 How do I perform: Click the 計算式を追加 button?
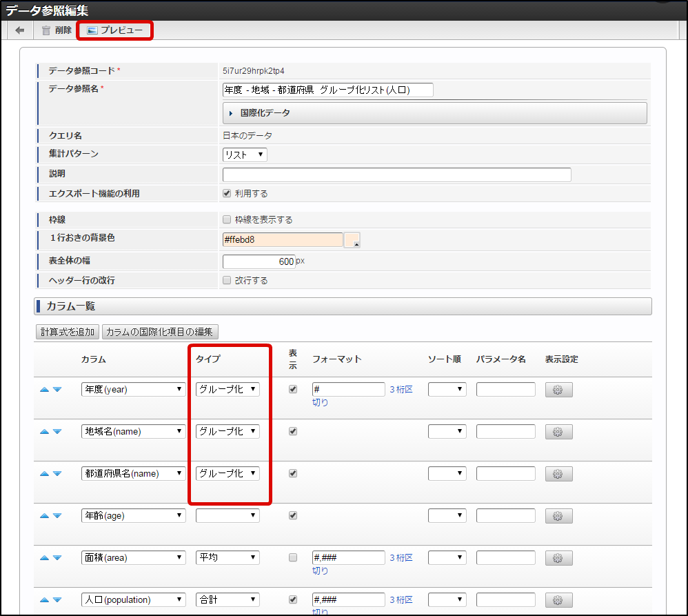coord(68,332)
